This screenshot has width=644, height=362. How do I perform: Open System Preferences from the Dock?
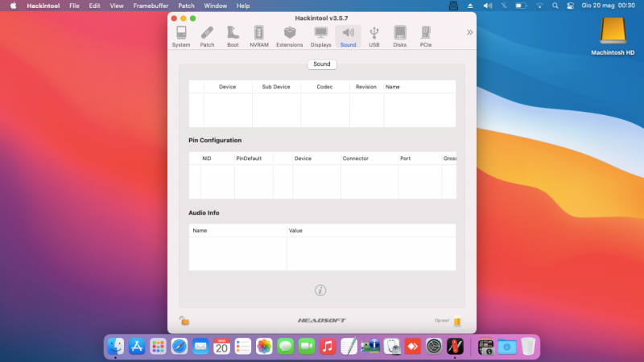tap(434, 347)
